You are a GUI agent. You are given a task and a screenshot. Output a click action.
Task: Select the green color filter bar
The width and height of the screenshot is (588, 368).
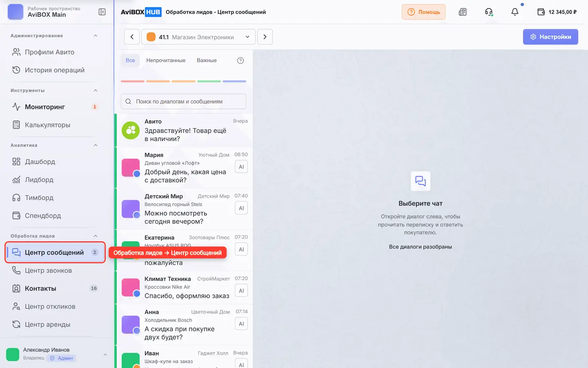pyautogui.click(x=209, y=81)
